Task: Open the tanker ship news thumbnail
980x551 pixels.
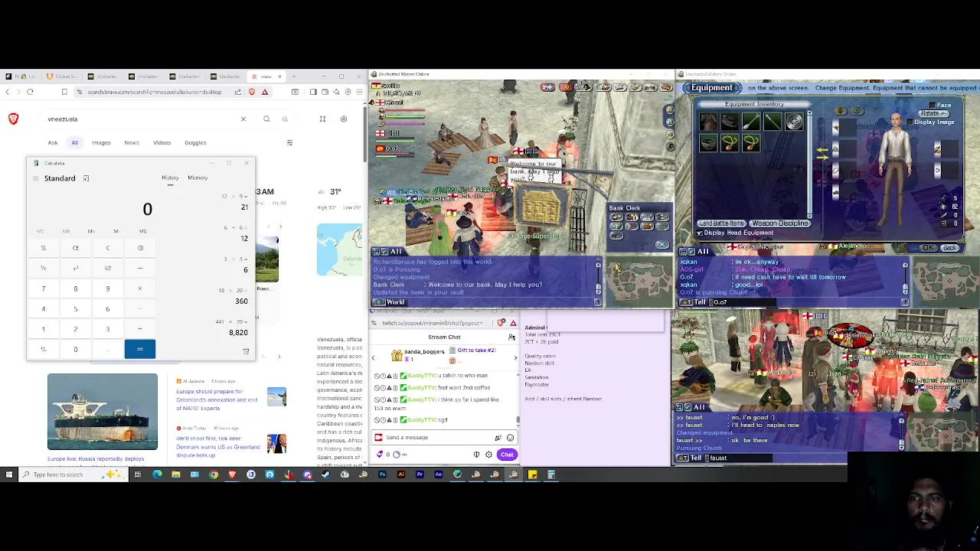Action: tap(103, 412)
